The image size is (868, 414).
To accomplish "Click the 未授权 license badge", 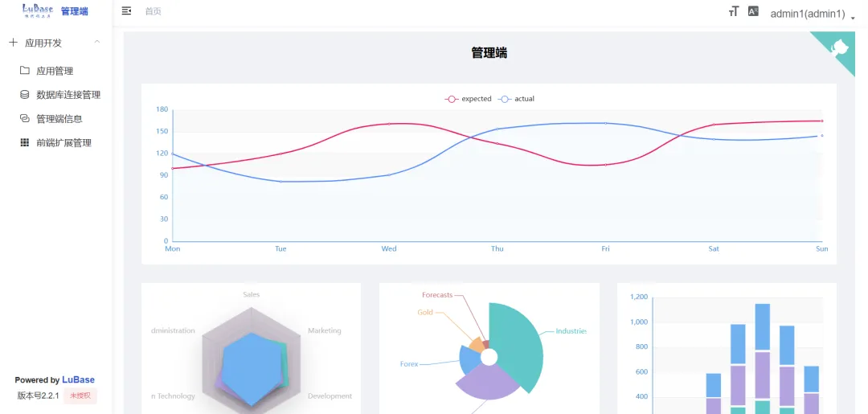I will click(80, 396).
